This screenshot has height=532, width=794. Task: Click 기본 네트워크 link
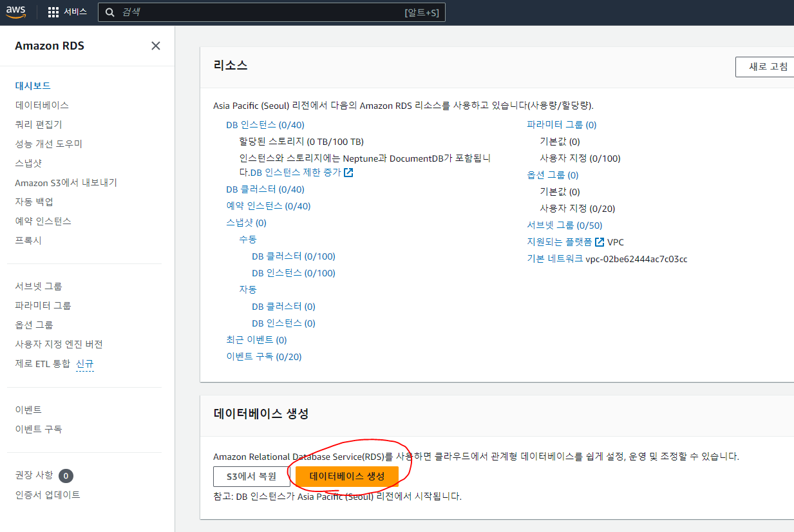554,259
